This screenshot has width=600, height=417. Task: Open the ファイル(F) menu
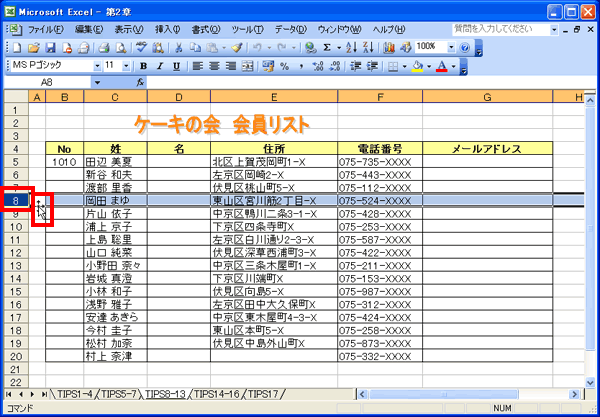pyautogui.click(x=45, y=29)
